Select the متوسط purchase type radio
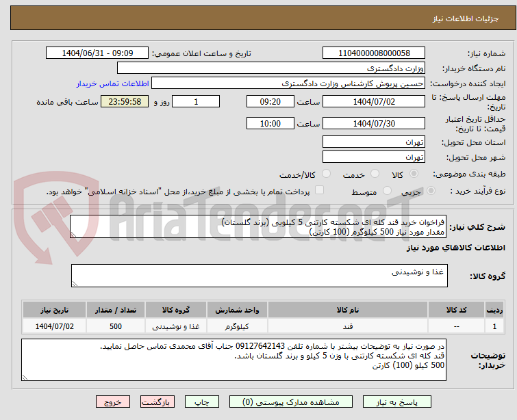 (x=387, y=190)
